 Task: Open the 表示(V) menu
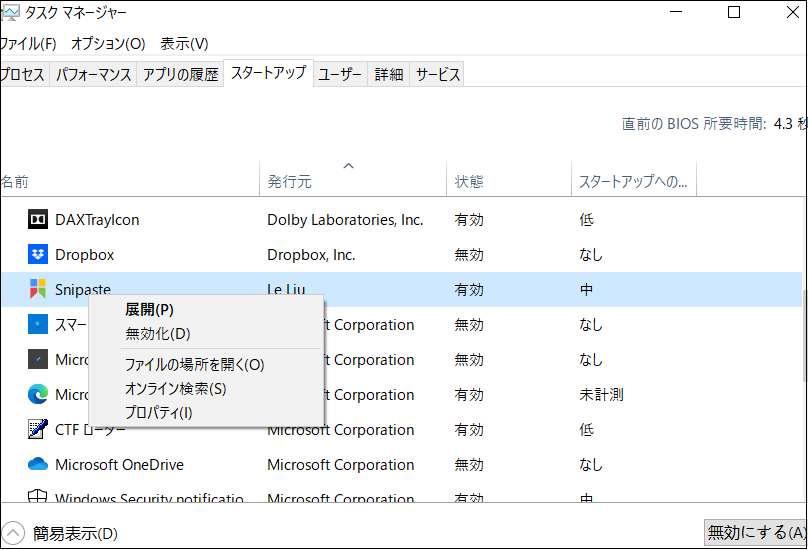coord(184,44)
